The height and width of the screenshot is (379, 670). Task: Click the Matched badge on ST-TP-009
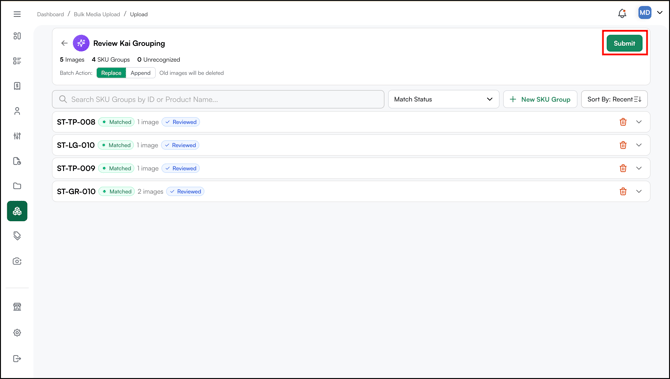116,168
